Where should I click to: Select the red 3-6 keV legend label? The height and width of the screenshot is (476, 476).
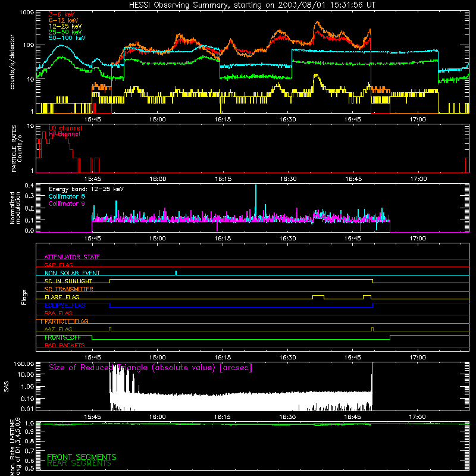61,14
